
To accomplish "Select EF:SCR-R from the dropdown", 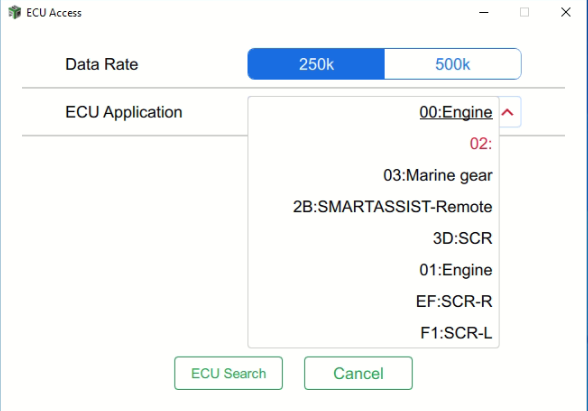I will click(x=374, y=301).
